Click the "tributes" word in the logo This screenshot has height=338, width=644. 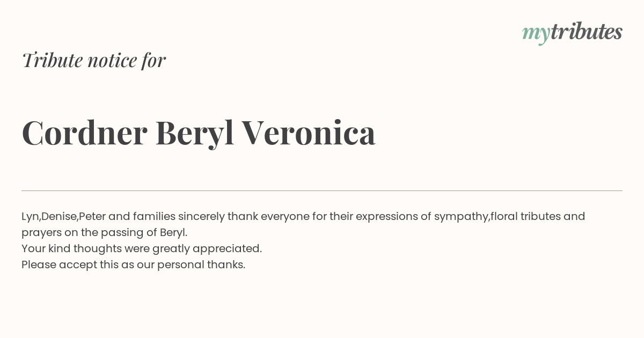point(586,31)
